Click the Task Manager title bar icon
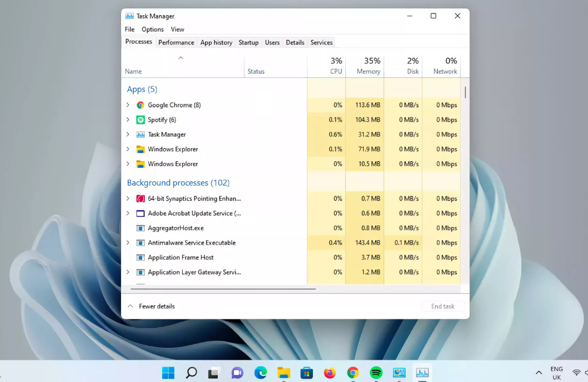Image resolution: width=588 pixels, height=382 pixels. point(129,16)
